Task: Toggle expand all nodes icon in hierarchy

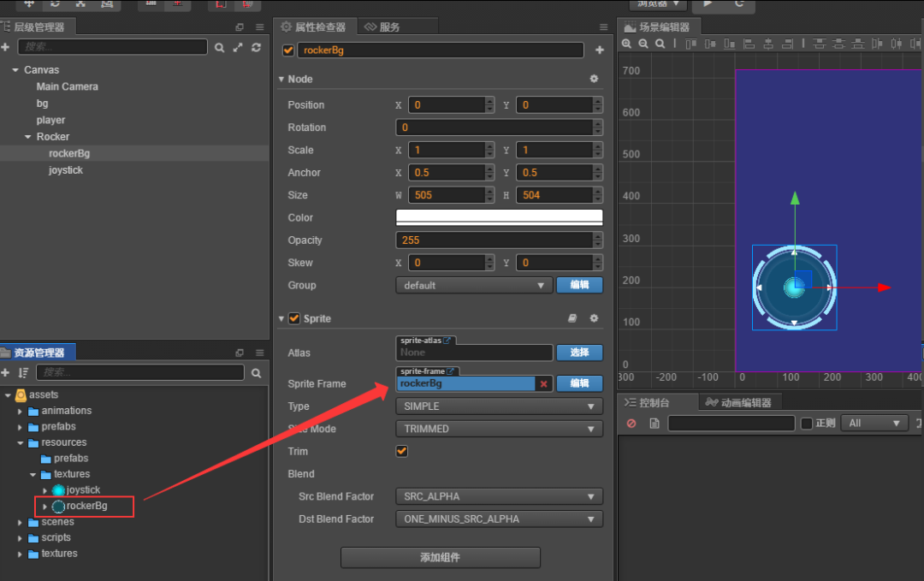Action: pyautogui.click(x=238, y=48)
